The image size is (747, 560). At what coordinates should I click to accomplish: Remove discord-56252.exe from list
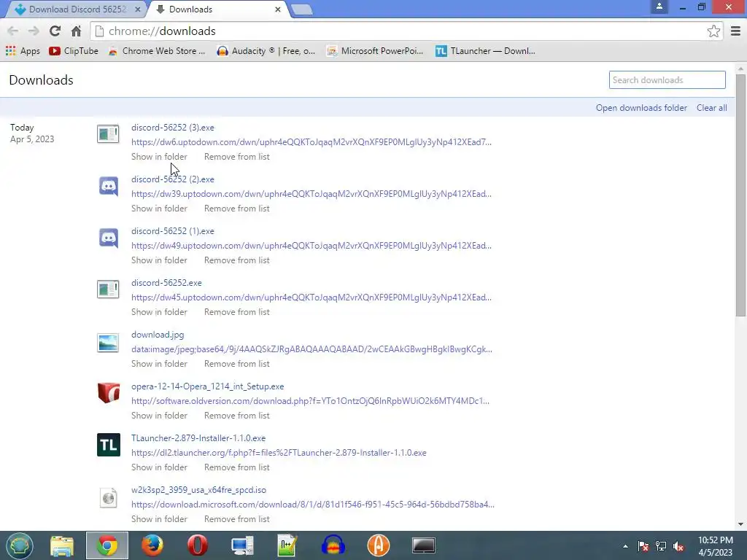237,312
